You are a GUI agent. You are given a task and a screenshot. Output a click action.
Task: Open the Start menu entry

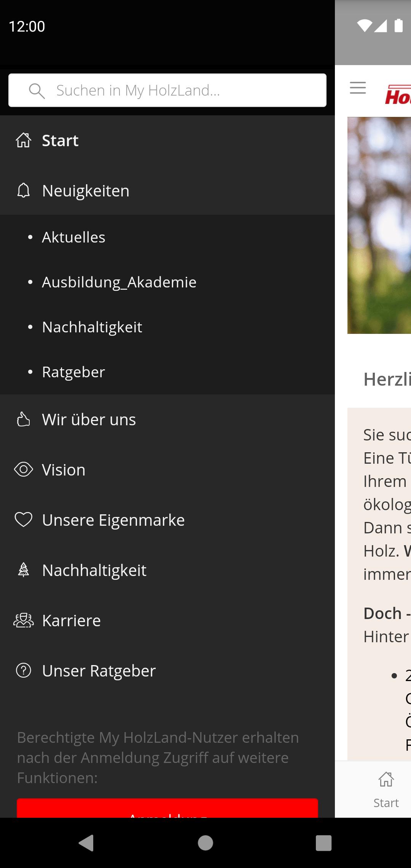pos(167,140)
